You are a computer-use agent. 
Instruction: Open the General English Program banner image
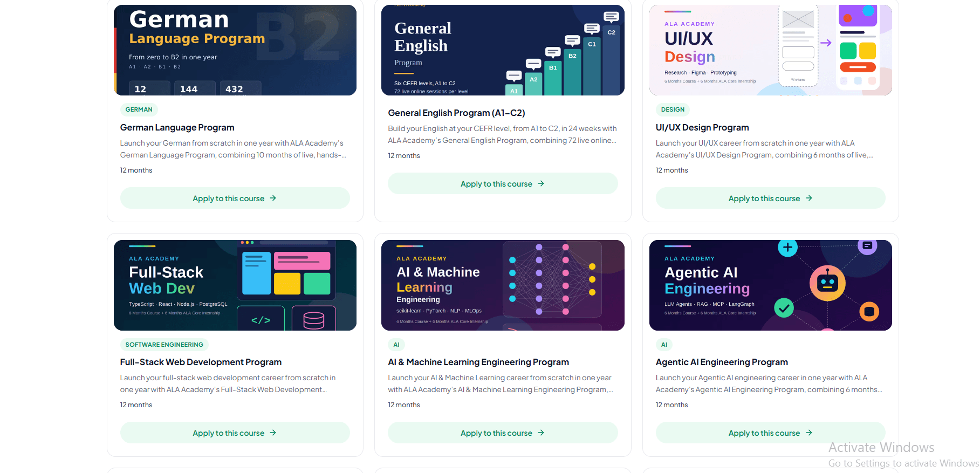click(x=503, y=50)
